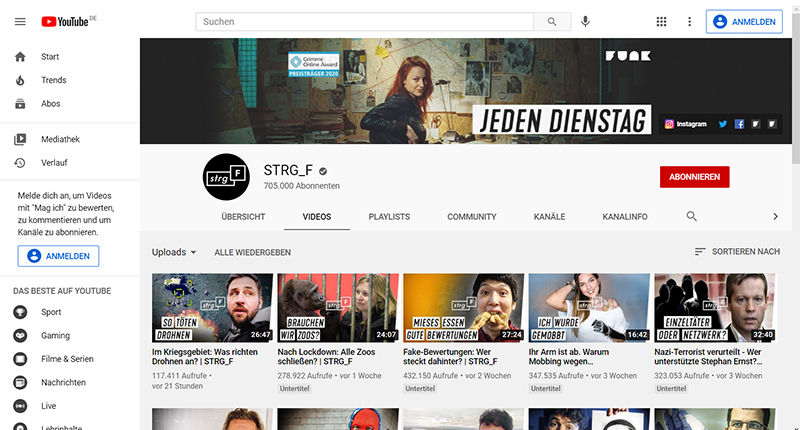Screen dimensions: 800x430
Task: Click the verified badge next to STRG_F
Action: pos(323,171)
